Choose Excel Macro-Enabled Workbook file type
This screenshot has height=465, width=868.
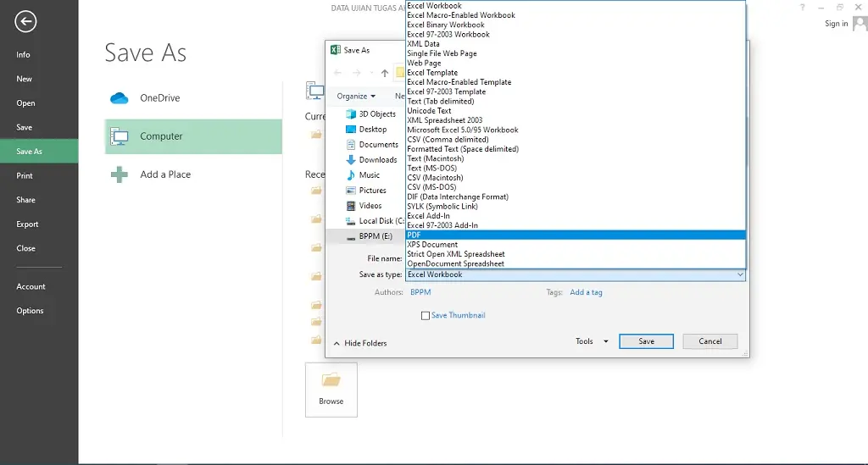(x=576, y=15)
